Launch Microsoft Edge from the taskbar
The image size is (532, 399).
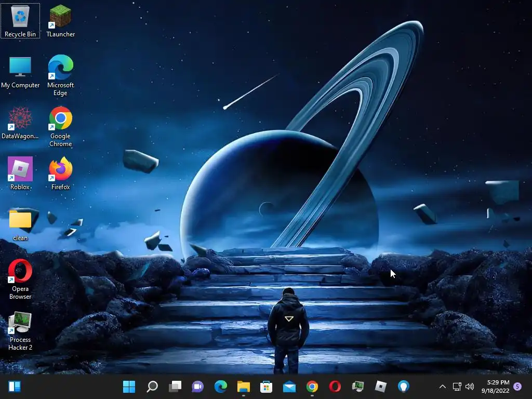pos(220,386)
